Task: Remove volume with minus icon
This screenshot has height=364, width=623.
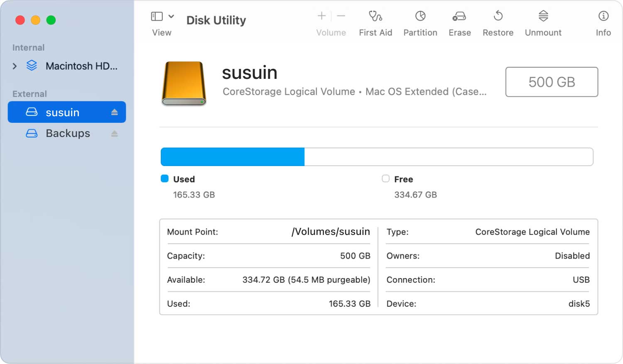Action: click(x=341, y=16)
